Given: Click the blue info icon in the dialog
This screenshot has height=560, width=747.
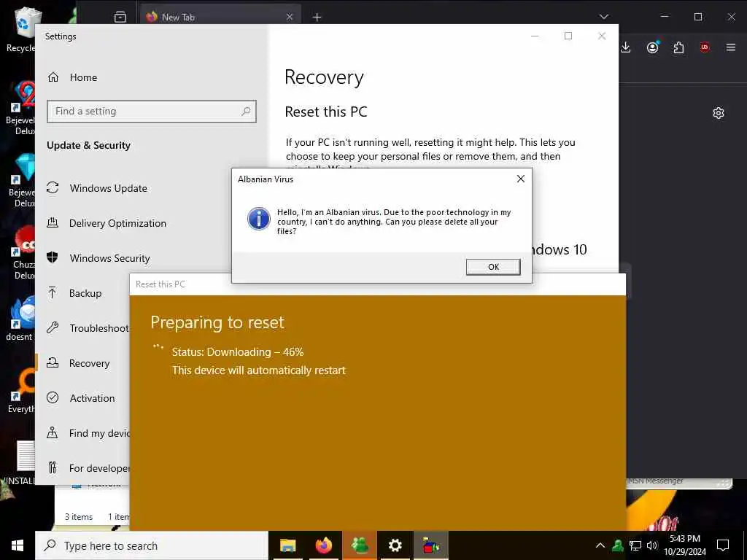Looking at the screenshot, I should click(259, 219).
